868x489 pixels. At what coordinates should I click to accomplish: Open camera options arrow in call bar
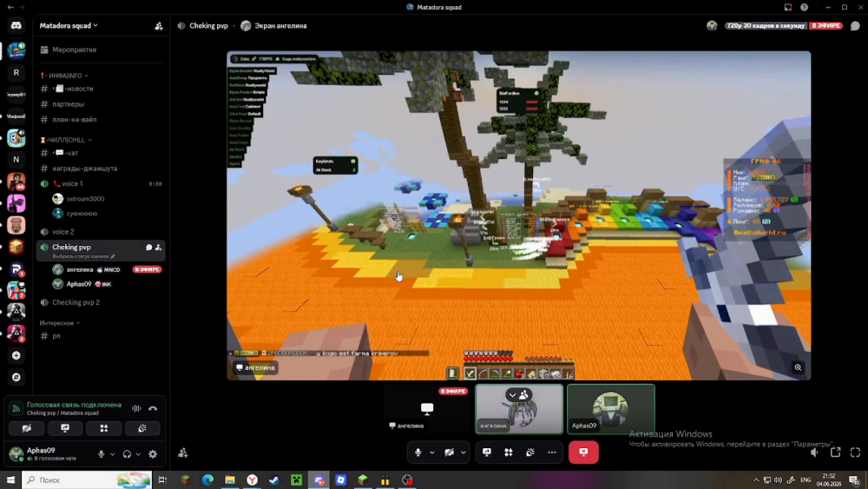pyautogui.click(x=464, y=453)
